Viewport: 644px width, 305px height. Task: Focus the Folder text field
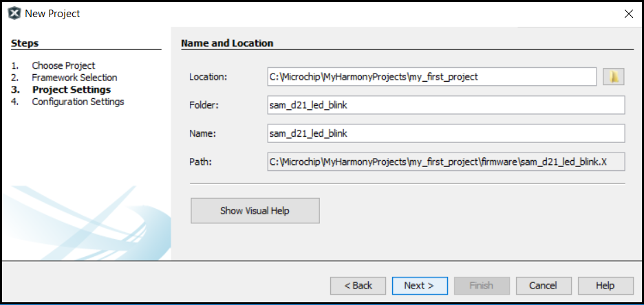coord(445,105)
